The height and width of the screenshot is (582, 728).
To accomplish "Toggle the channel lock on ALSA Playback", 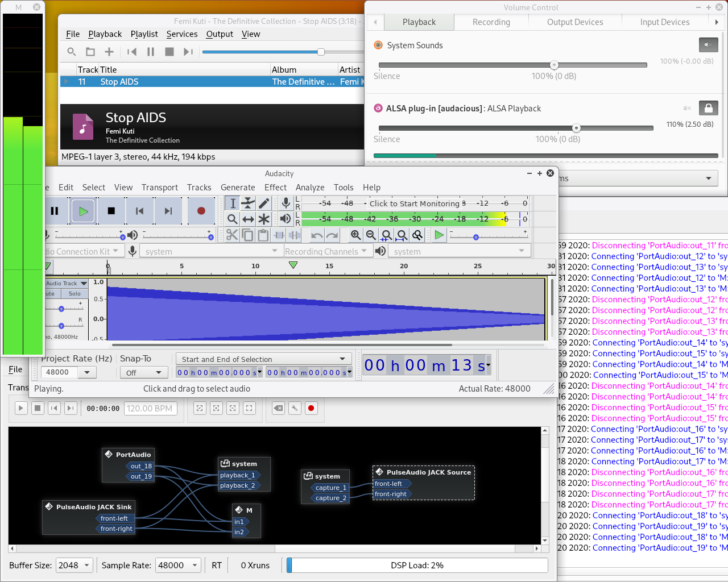I will [708, 107].
